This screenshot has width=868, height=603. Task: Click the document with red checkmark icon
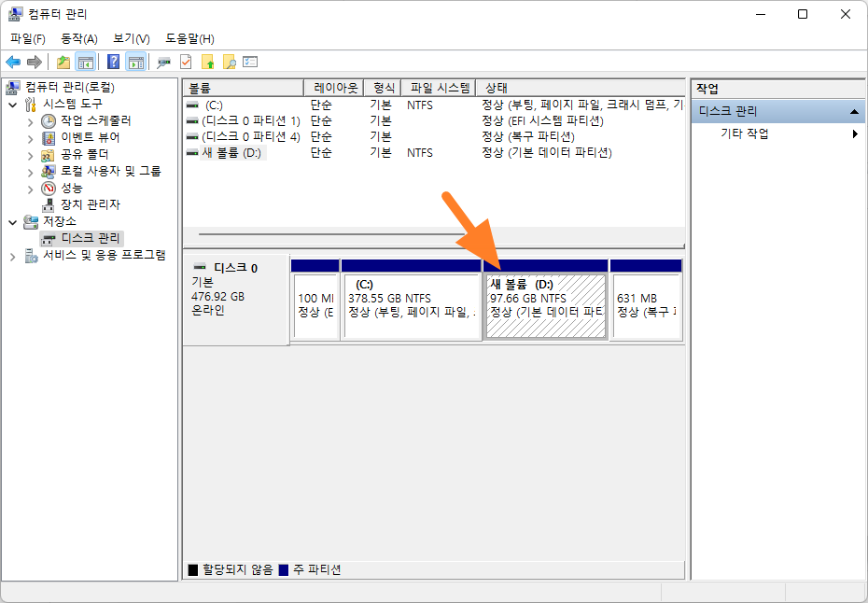pyautogui.click(x=186, y=62)
